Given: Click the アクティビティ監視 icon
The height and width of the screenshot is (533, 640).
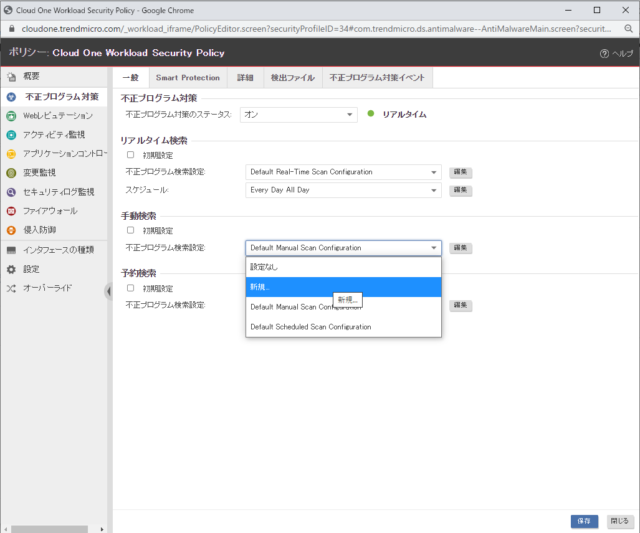Looking at the screenshot, I should (x=11, y=135).
